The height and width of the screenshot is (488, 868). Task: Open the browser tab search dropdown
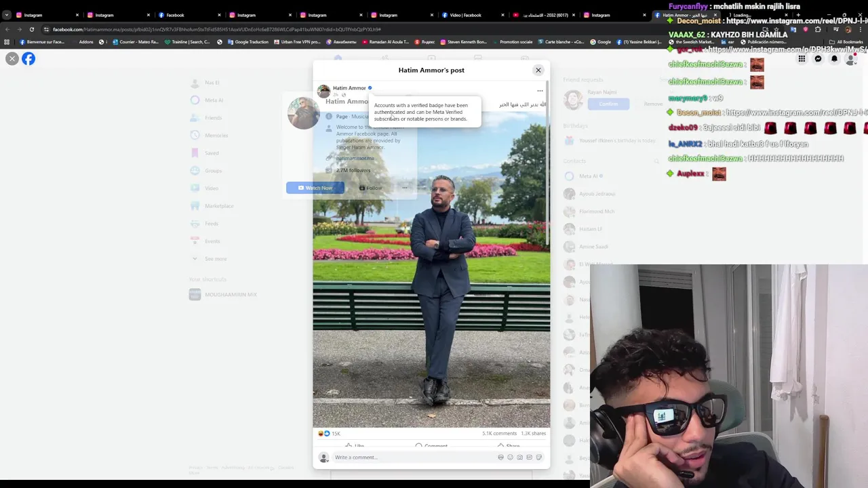6,15
